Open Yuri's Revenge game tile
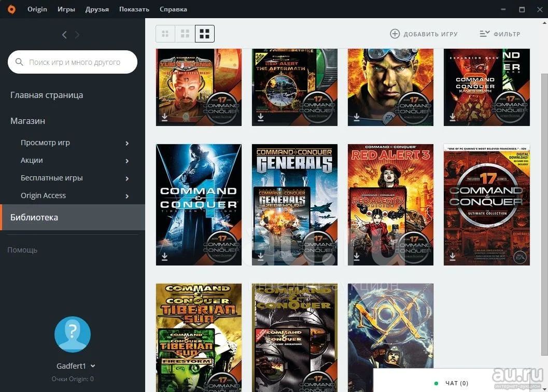The image size is (548, 392). pyautogui.click(x=199, y=87)
